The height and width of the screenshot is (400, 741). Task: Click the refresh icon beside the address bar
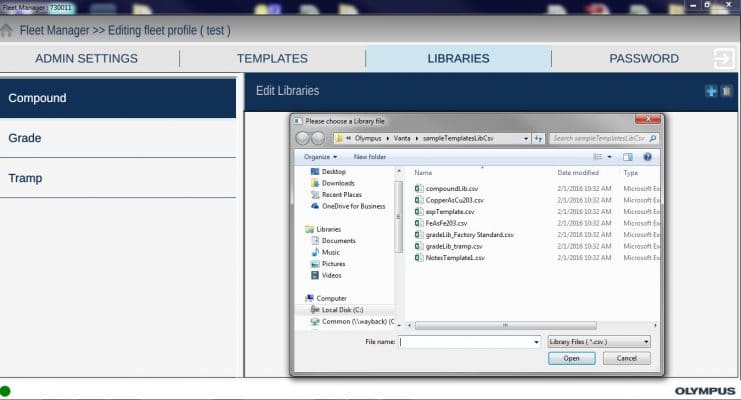point(538,138)
